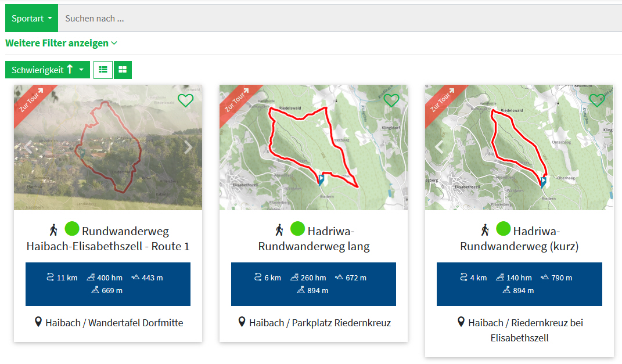
Task: Toggle favorite heart on Hadriwa-Rundwanderweg (kurz)
Action: pos(597,100)
